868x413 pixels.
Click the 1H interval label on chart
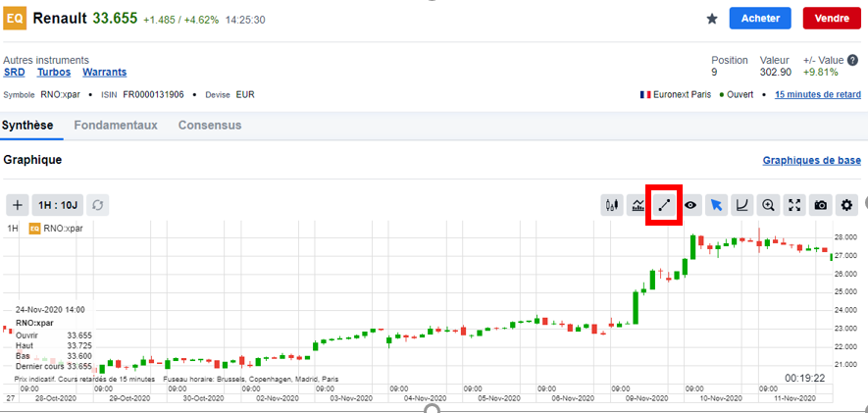[12, 228]
